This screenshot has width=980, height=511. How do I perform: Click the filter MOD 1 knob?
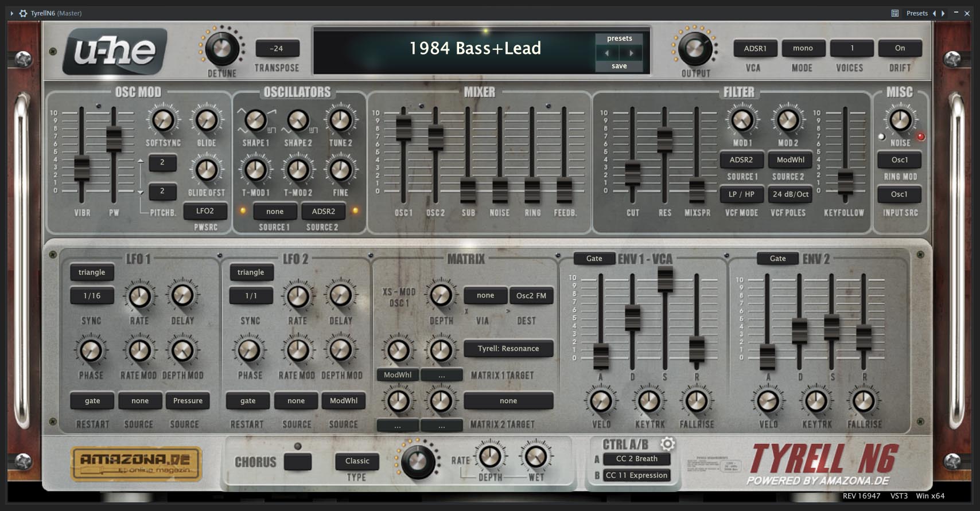click(x=742, y=120)
